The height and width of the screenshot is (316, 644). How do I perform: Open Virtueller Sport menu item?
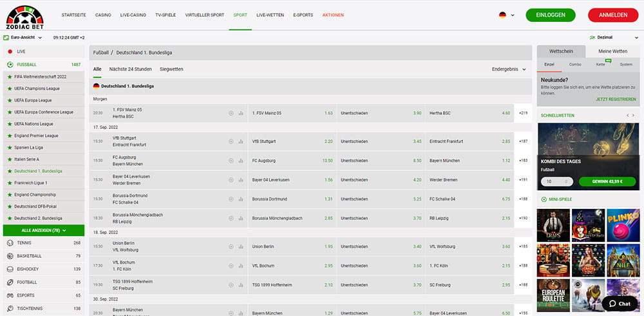[205, 15]
